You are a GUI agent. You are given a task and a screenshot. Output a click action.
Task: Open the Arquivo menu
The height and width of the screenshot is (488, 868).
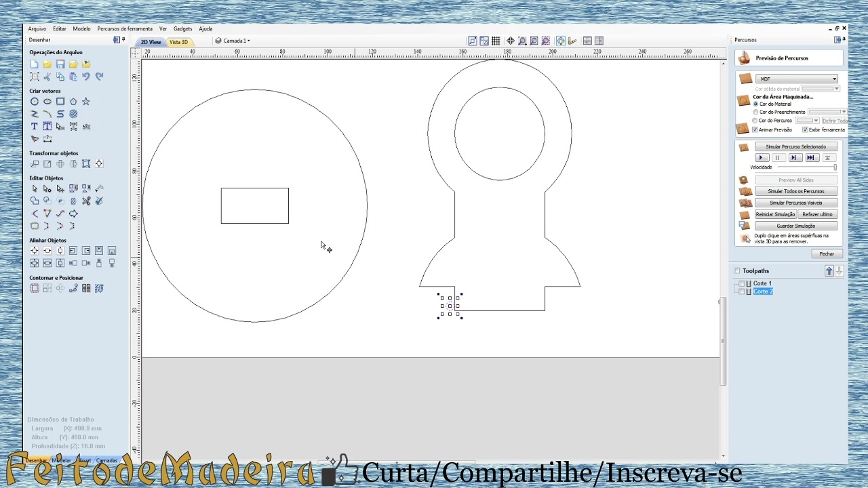point(37,28)
